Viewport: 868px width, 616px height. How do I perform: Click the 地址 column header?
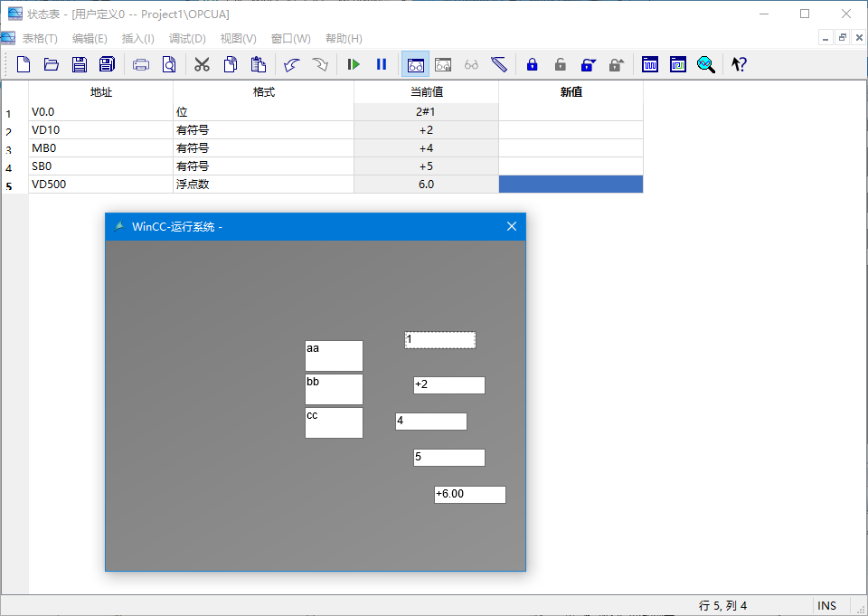100,92
